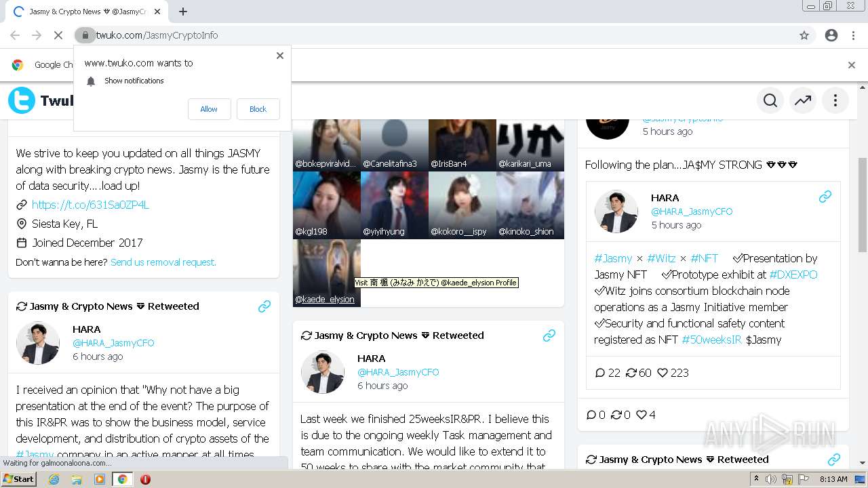This screenshot has width=868, height=488.
Task: Open @bokepviralvid profile thumbnail
Action: coord(327,145)
